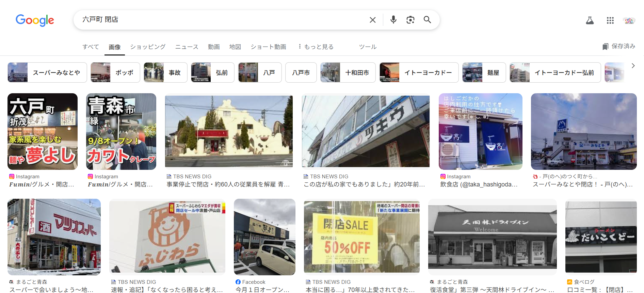
Task: Open スーパーみなとや building image
Action: pyautogui.click(x=584, y=131)
